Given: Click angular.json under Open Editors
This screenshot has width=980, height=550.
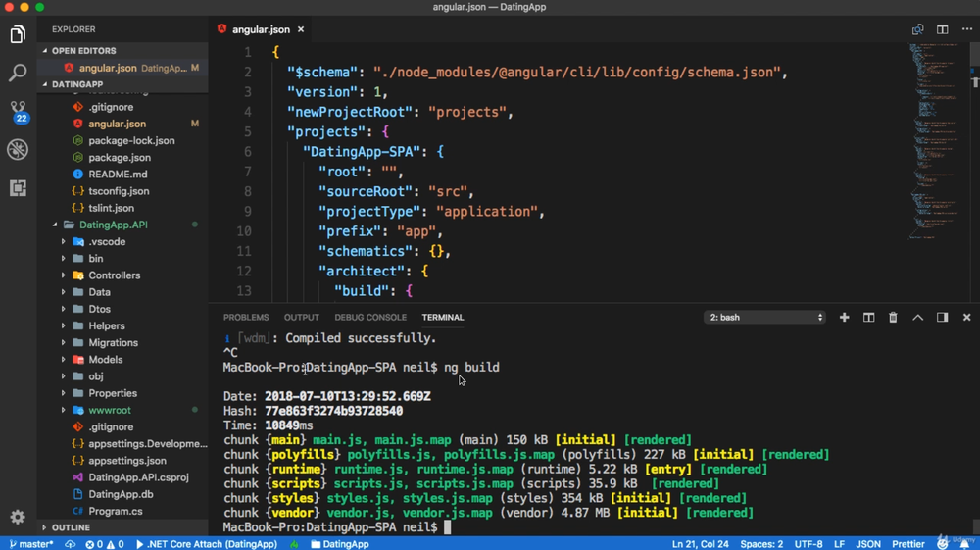Looking at the screenshot, I should pyautogui.click(x=122, y=68).
